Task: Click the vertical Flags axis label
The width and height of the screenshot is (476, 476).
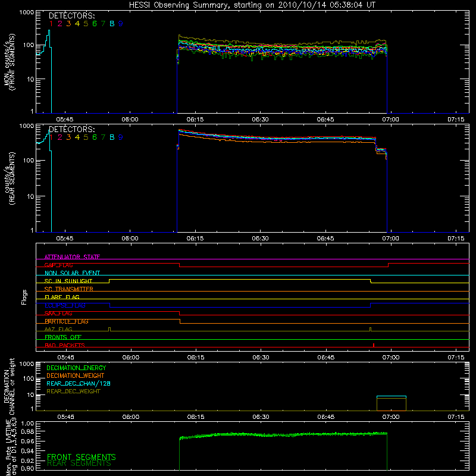Action: click(24, 297)
